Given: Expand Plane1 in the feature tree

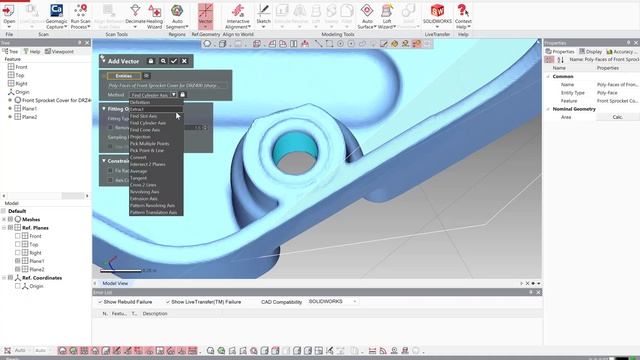Looking at the screenshot, I should pos(10,109).
